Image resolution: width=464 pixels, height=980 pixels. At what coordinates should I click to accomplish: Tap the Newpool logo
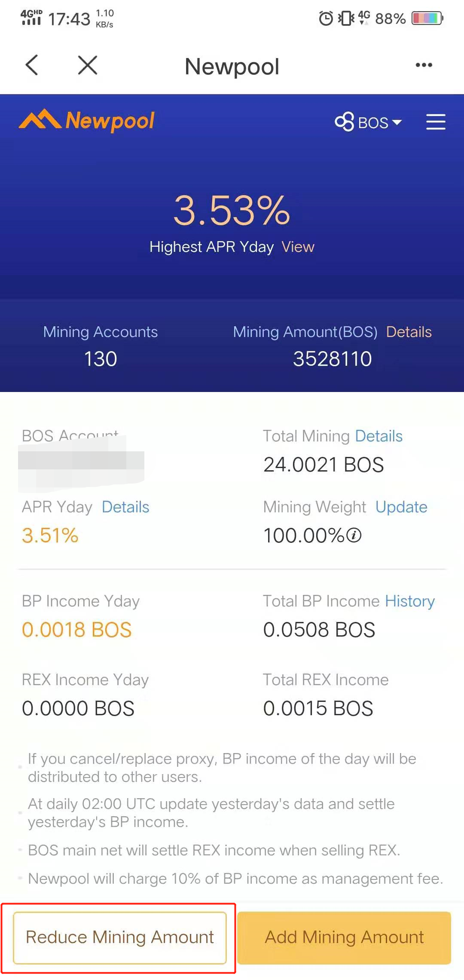87,121
